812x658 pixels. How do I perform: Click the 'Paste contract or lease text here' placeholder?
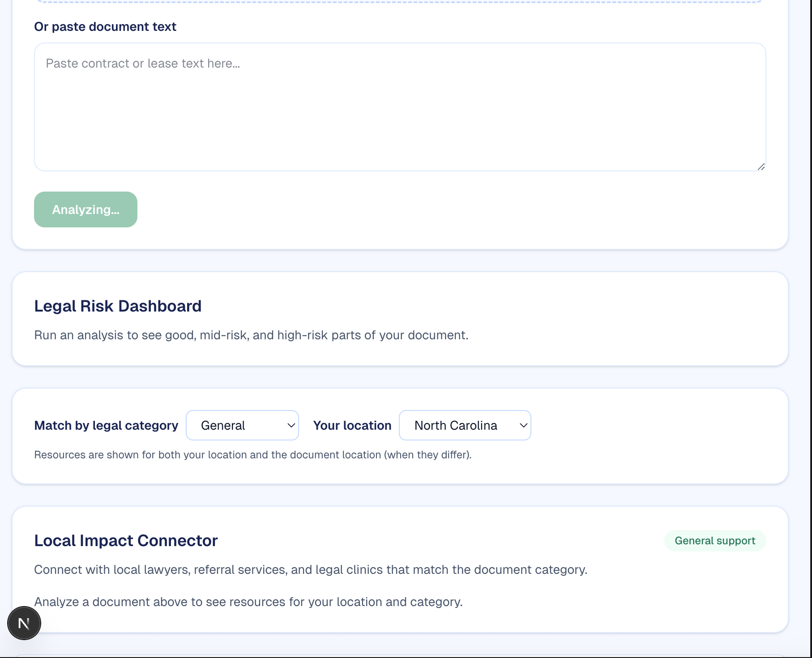pyautogui.click(x=143, y=64)
